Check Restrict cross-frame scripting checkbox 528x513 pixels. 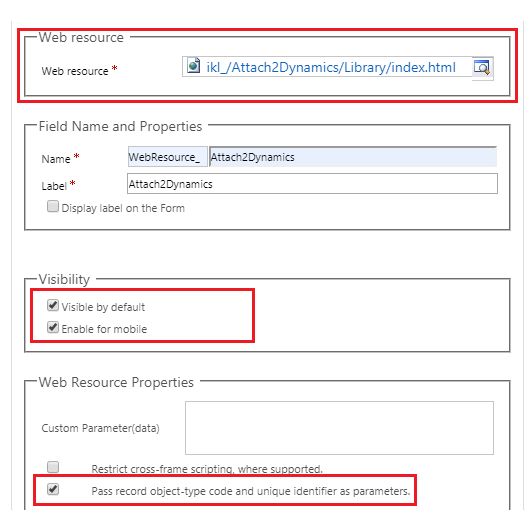point(53,467)
